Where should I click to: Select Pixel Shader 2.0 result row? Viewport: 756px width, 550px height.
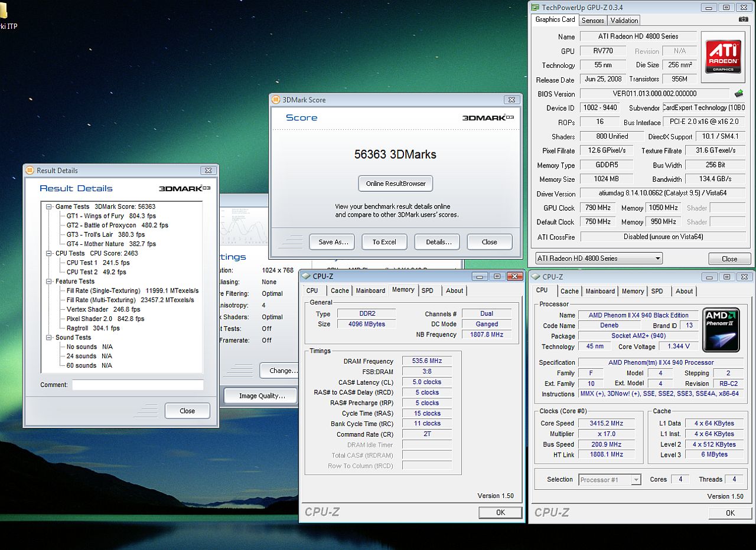point(105,319)
